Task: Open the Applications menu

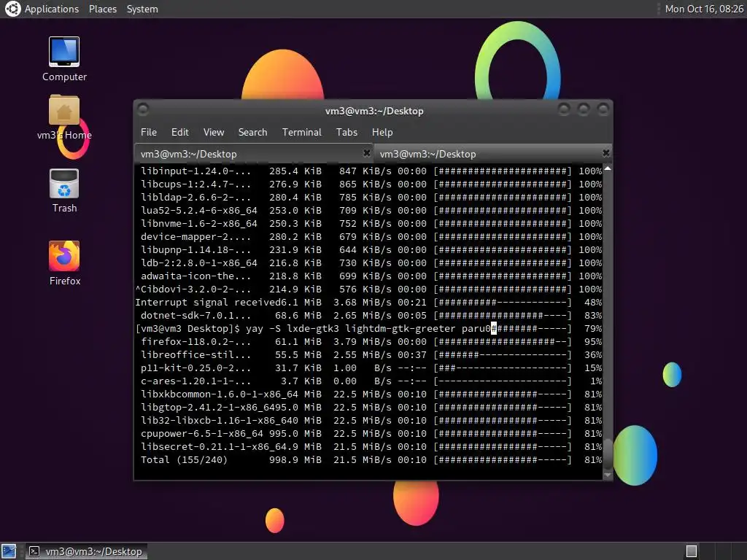Action: 52,9
